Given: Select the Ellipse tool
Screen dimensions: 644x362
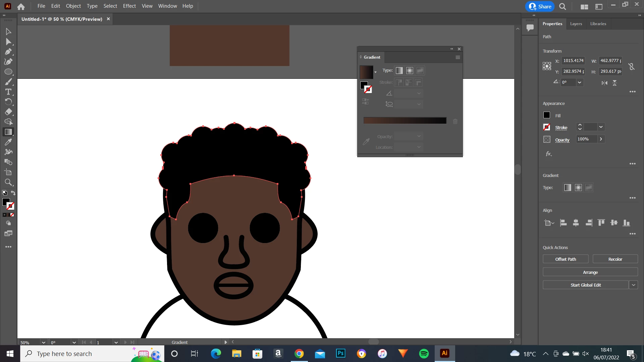Looking at the screenshot, I should click(8, 72).
